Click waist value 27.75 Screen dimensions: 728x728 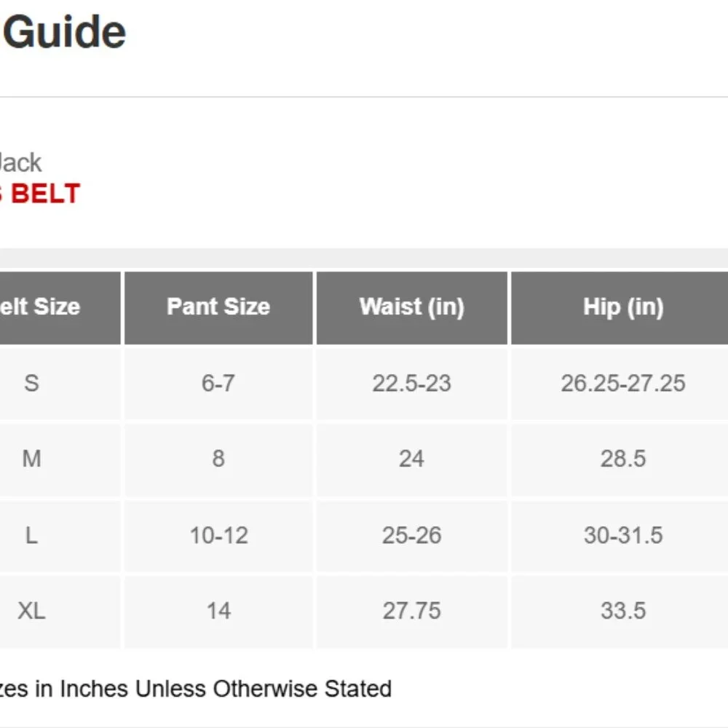coord(412,611)
